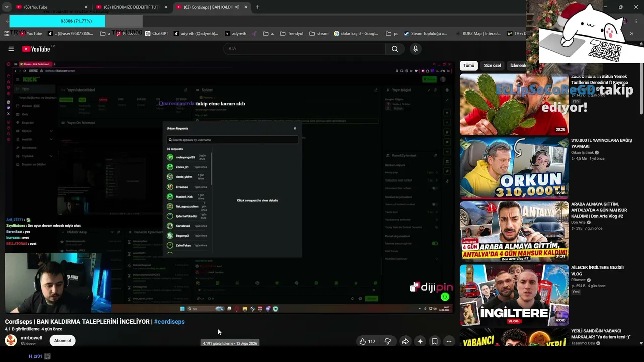Open the YouTube bookmark

click(31, 34)
